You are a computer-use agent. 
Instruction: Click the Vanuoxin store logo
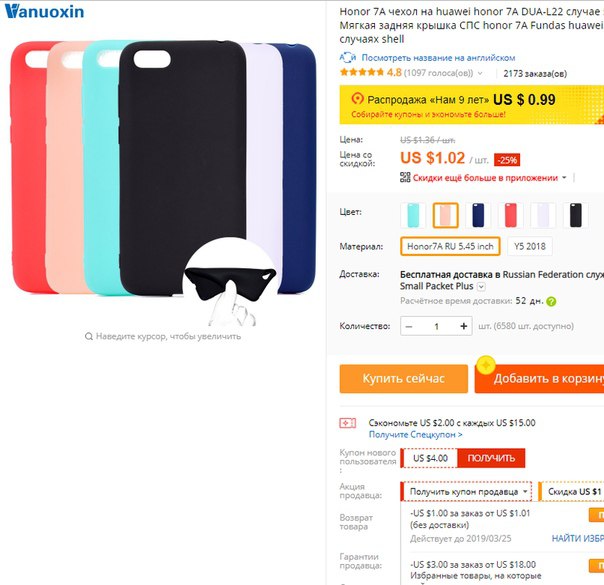pos(44,12)
